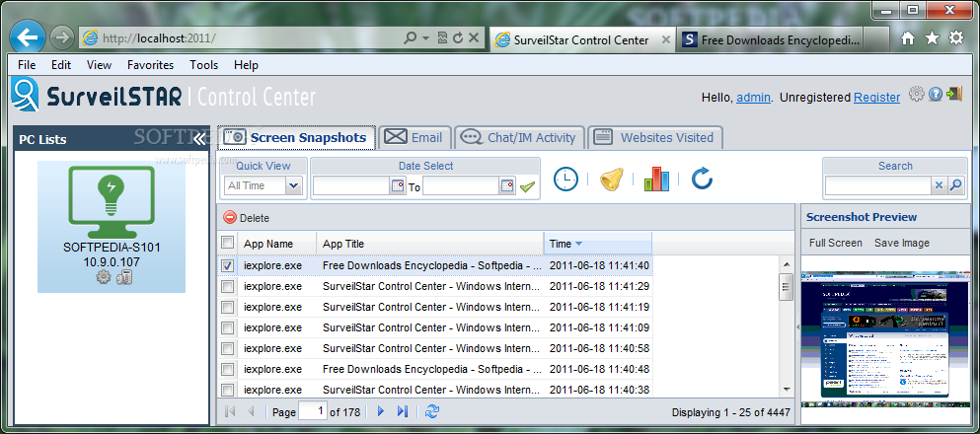980x434 pixels.
Task: Click the list vertical scrollbar thumb
Action: coord(787,287)
